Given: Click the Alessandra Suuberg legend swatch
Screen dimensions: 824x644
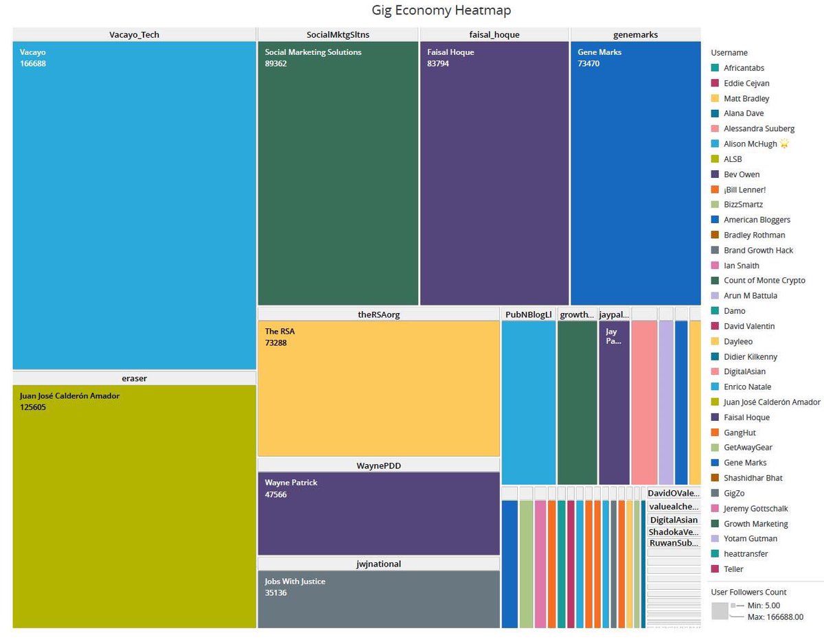Looking at the screenshot, I should pyautogui.click(x=715, y=128).
